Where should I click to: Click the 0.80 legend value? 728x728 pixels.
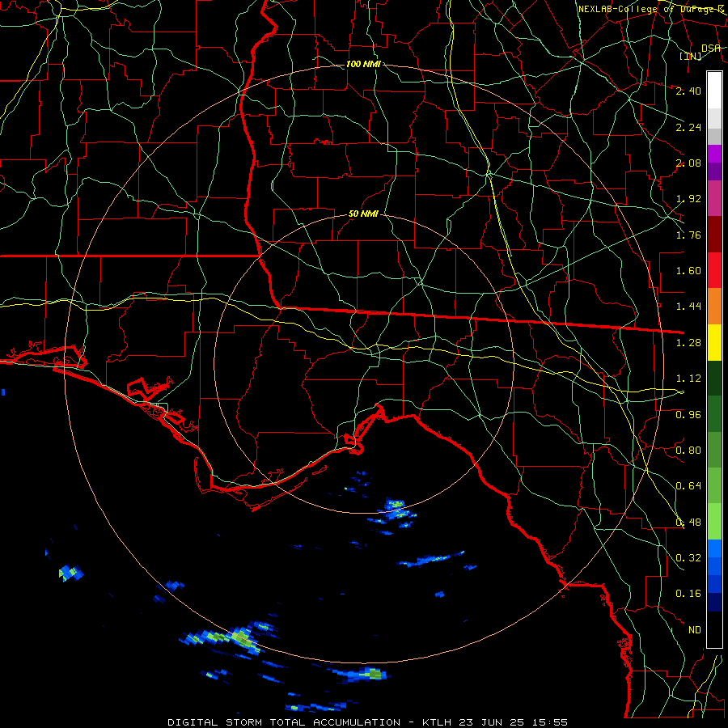point(688,451)
